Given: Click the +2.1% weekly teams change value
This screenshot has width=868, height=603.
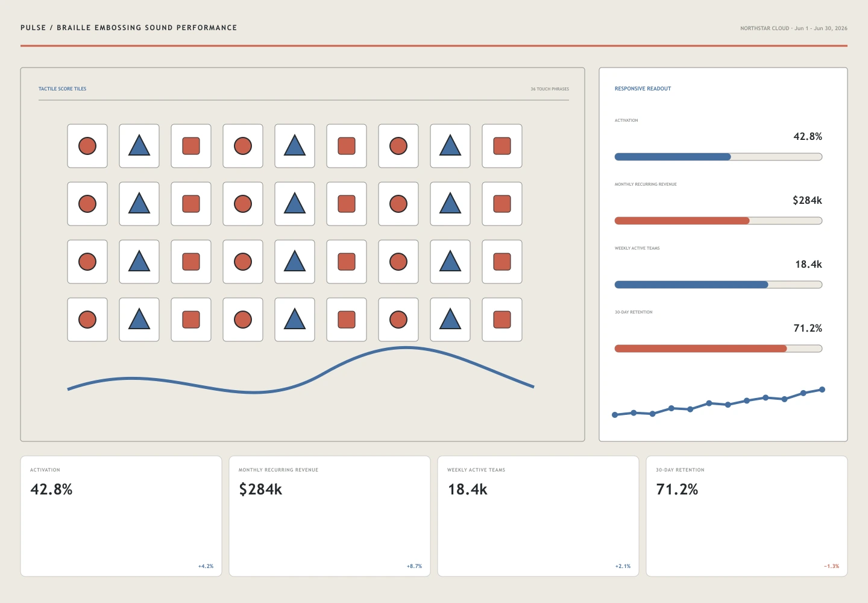Looking at the screenshot, I should tap(623, 566).
